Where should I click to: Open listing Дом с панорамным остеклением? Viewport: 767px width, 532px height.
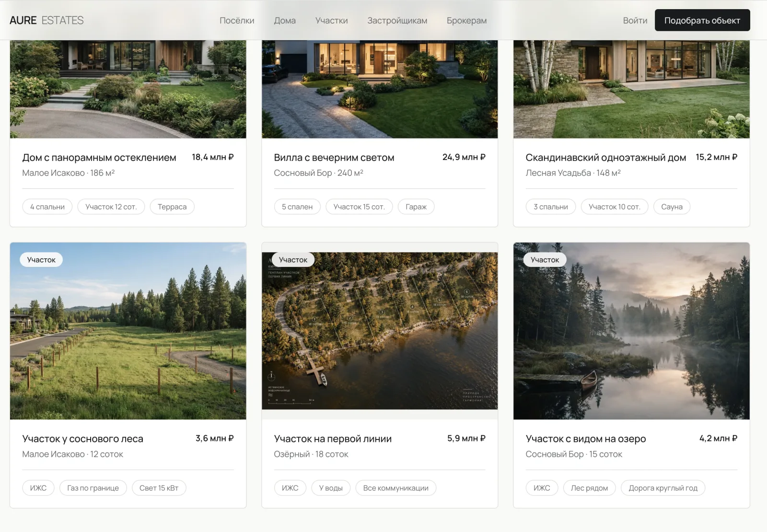point(99,158)
